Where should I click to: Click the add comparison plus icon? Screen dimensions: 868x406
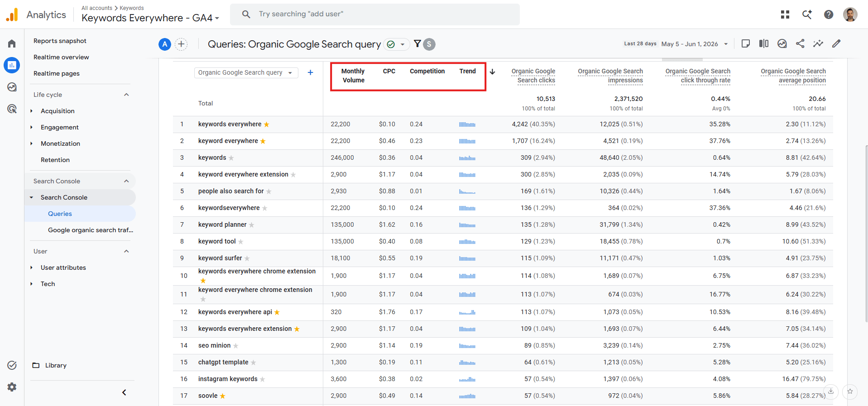coord(181,44)
